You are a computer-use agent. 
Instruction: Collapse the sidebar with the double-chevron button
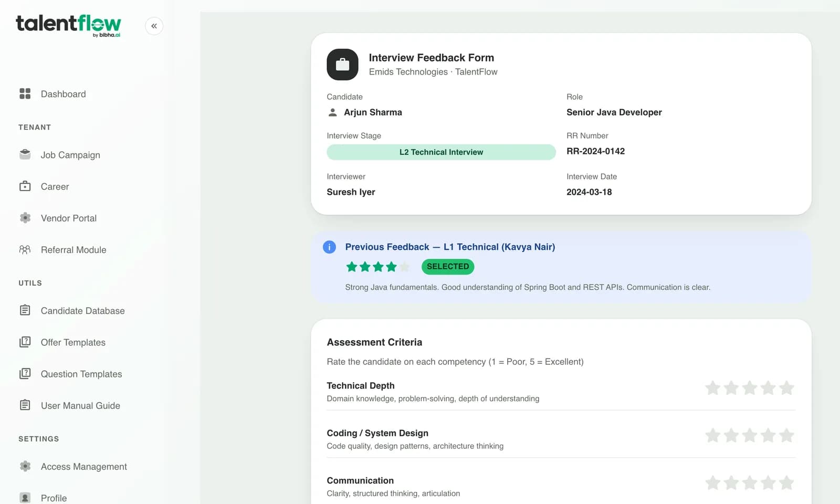click(x=154, y=26)
